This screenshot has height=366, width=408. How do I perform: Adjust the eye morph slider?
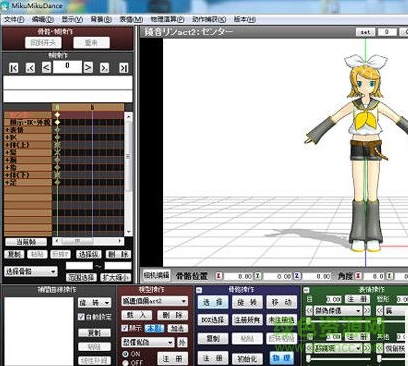[338, 322]
